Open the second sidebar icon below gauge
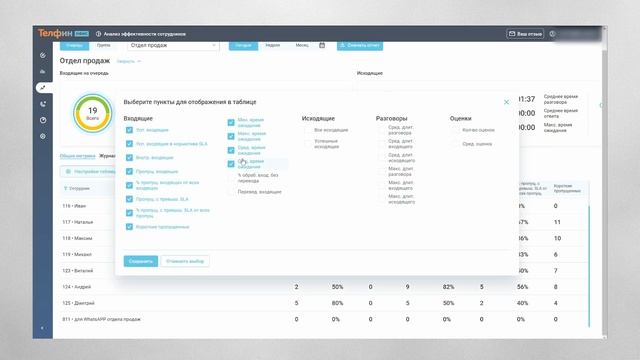Image resolution: width=640 pixels, height=360 pixels. [43, 71]
